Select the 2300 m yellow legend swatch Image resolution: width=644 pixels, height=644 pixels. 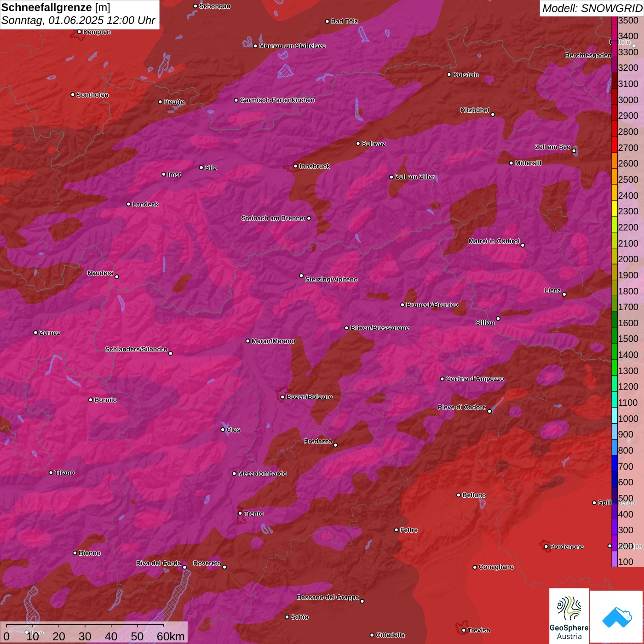pos(615,208)
